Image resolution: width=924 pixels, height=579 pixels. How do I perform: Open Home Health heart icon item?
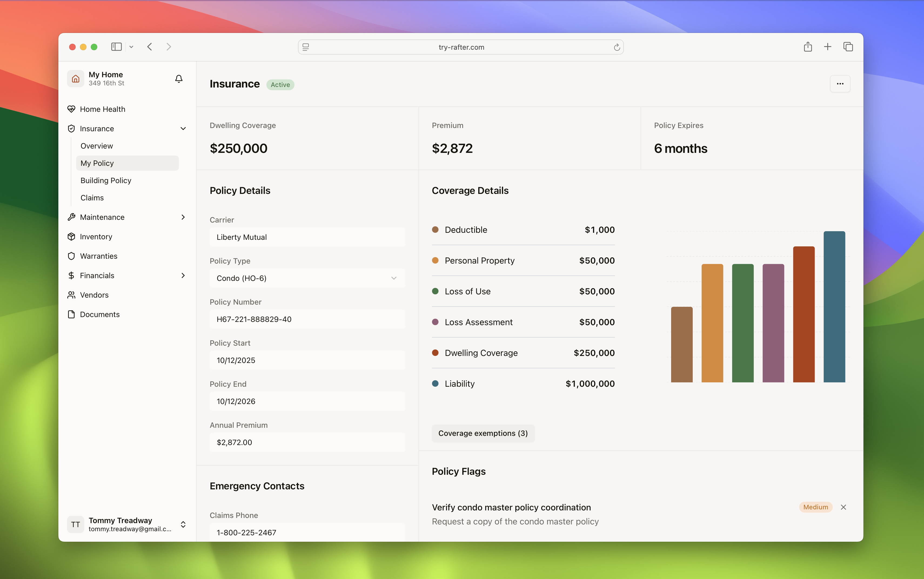point(71,109)
